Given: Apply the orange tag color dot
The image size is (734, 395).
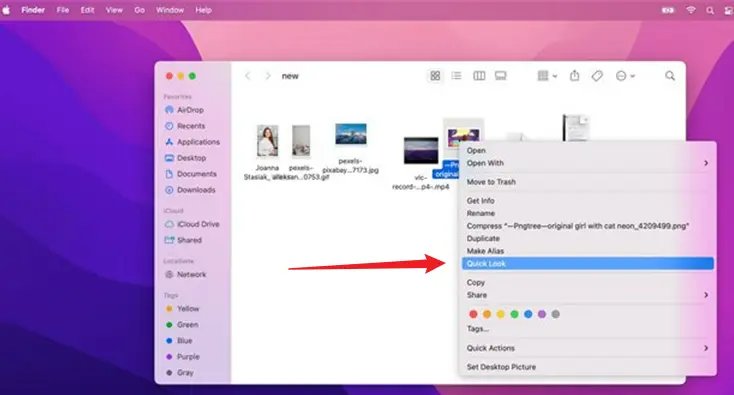Looking at the screenshot, I should click(x=487, y=314).
